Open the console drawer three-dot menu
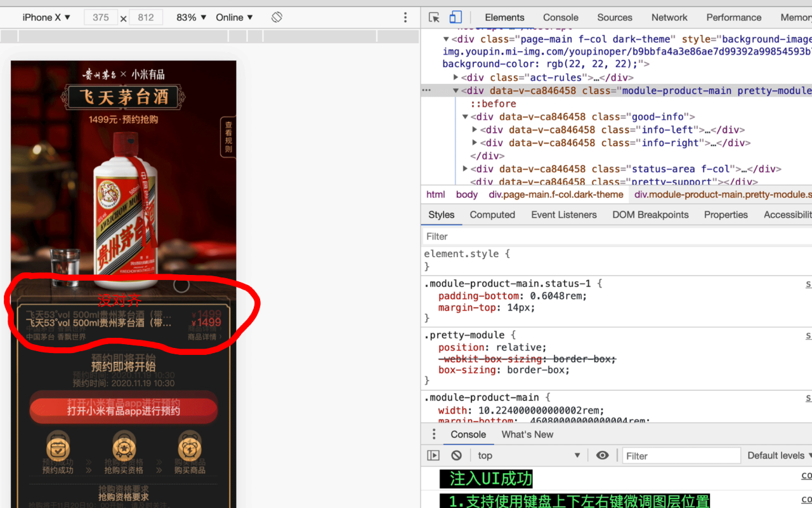Viewport: 812px width, 508px height. coord(434,434)
